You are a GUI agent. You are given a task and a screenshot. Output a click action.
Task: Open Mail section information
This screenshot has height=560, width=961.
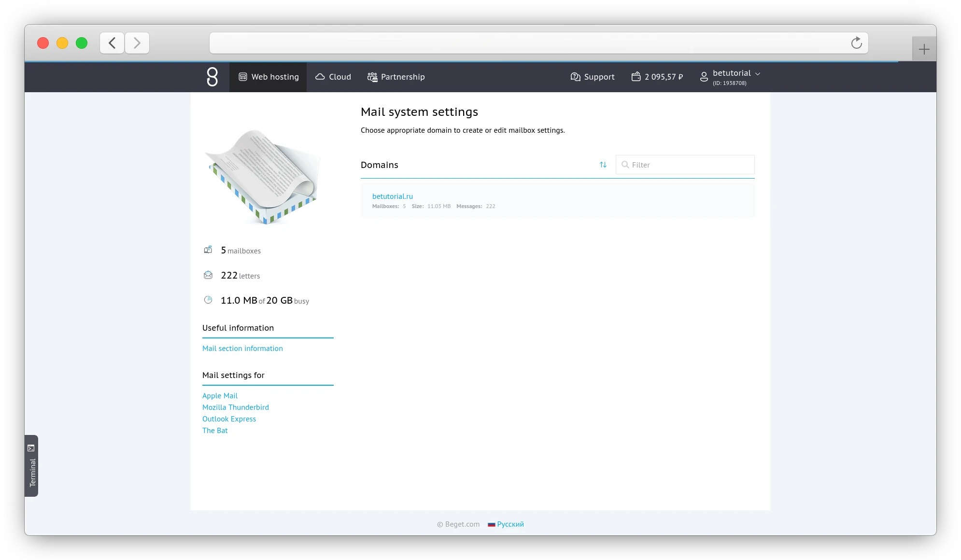[242, 348]
